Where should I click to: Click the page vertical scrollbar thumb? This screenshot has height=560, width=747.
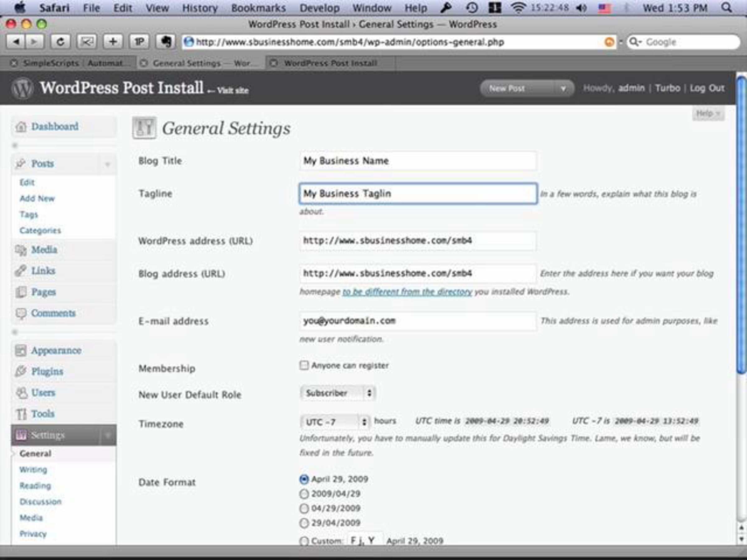pos(742,225)
